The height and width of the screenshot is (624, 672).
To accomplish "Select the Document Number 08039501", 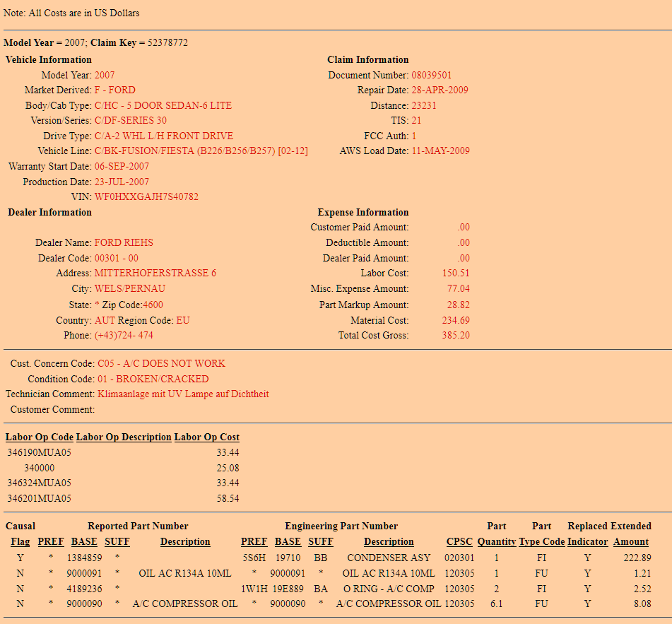I will [x=431, y=75].
